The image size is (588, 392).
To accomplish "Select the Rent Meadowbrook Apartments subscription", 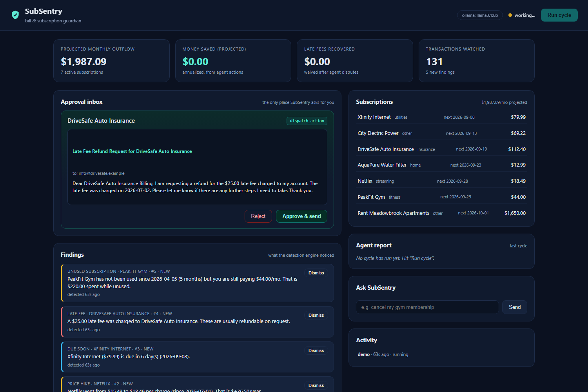I will coord(441,213).
